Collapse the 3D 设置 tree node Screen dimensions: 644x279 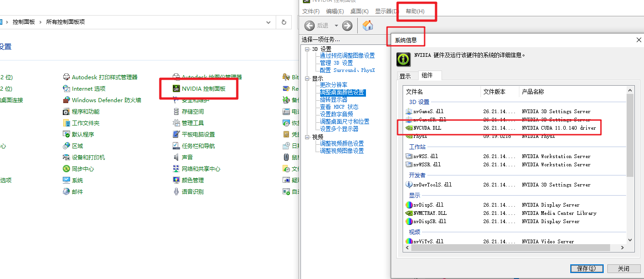307,49
